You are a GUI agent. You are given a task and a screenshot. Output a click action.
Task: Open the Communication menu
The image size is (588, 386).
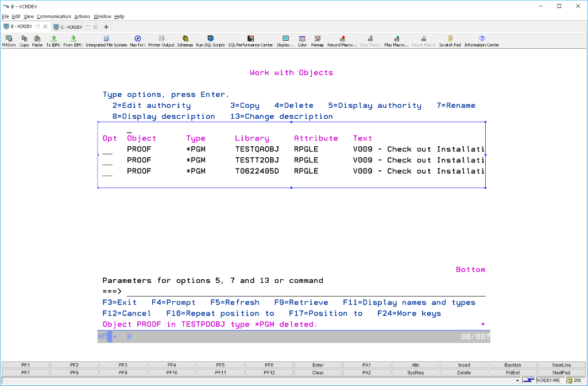pyautogui.click(x=53, y=17)
